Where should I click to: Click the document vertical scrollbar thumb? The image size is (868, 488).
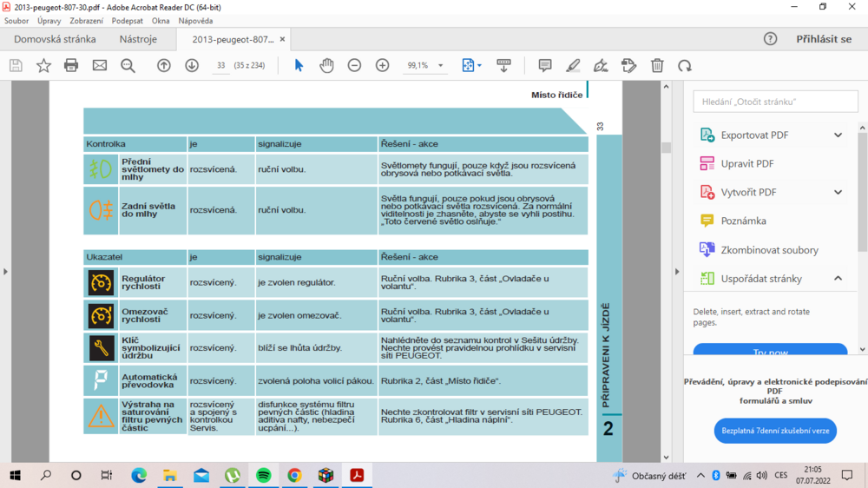666,148
